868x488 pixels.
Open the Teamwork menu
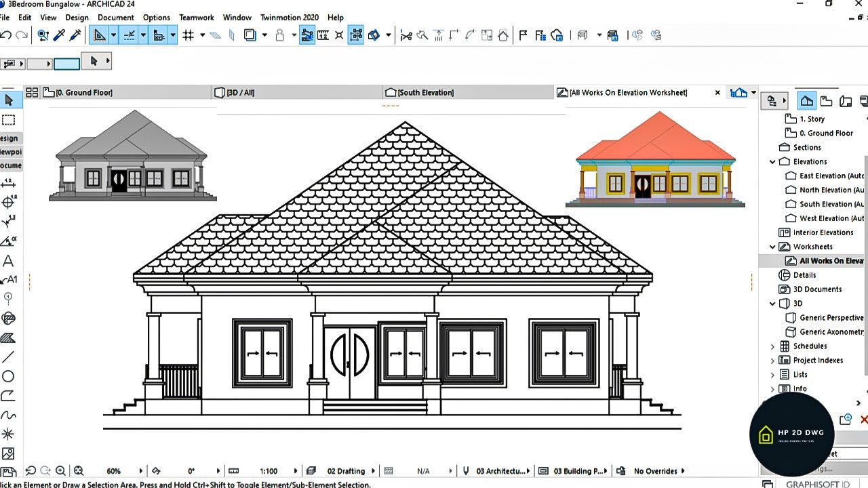[x=196, y=18]
